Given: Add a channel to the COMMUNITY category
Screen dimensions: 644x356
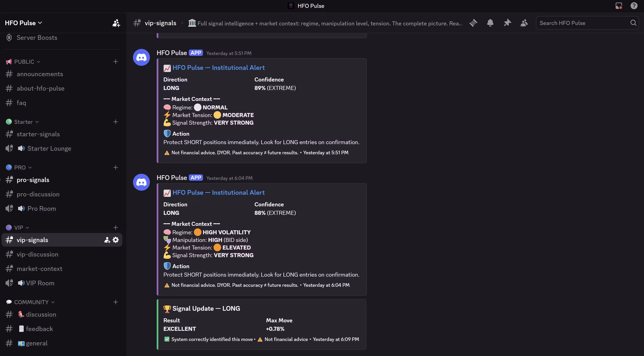Looking at the screenshot, I should tap(115, 302).
